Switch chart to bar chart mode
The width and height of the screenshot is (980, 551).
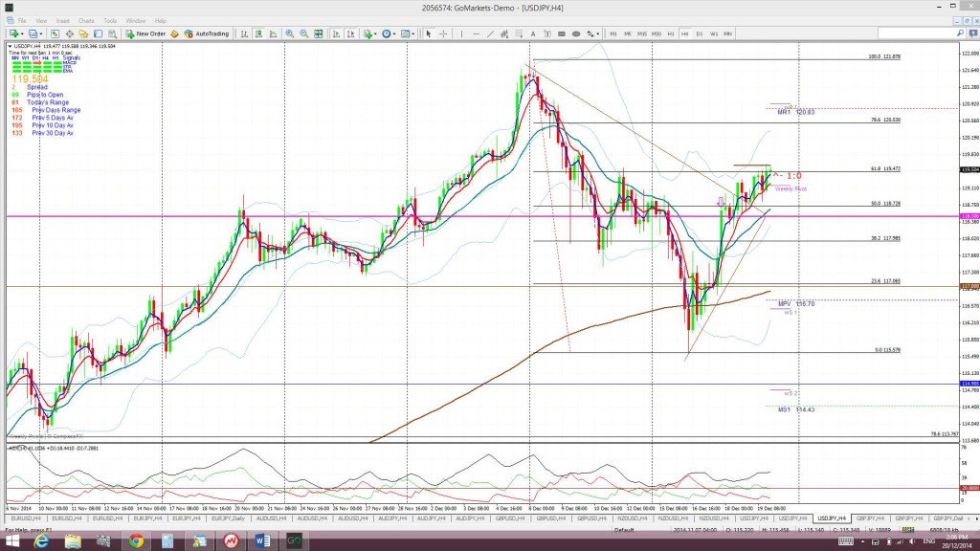click(244, 33)
